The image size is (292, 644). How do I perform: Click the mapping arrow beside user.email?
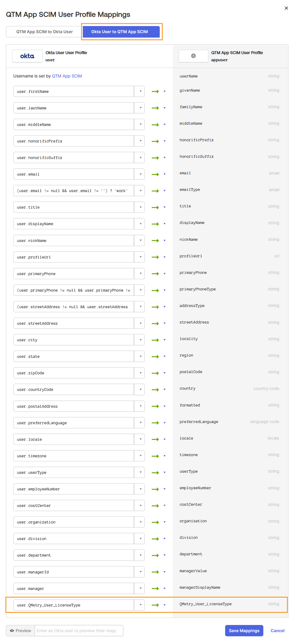click(x=156, y=174)
